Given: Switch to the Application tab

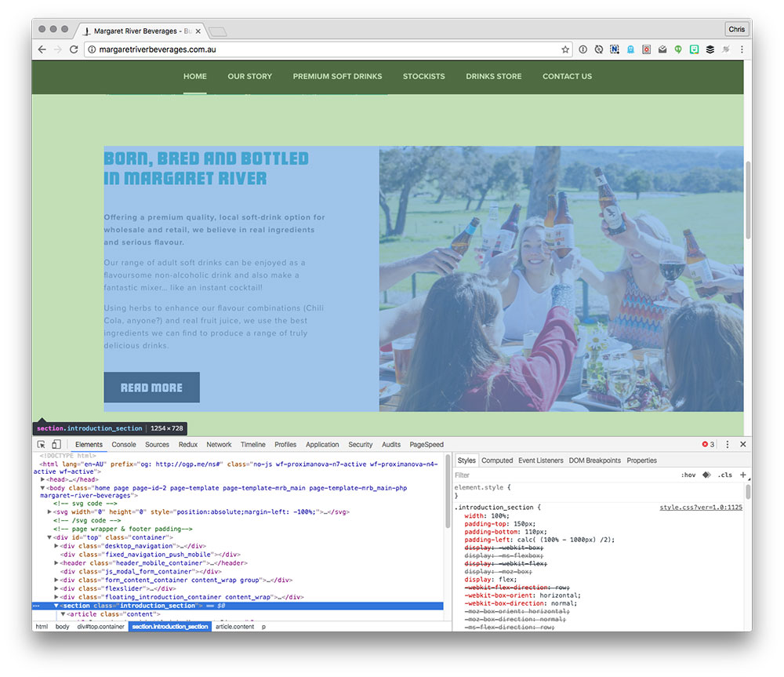Looking at the screenshot, I should [x=322, y=444].
